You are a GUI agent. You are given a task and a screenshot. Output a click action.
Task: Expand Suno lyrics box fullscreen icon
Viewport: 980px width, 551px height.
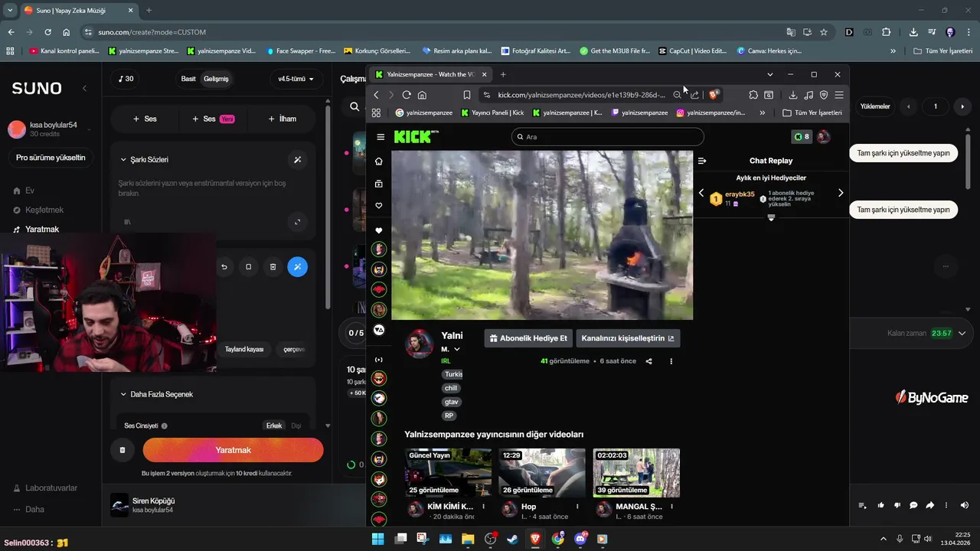coord(298,223)
